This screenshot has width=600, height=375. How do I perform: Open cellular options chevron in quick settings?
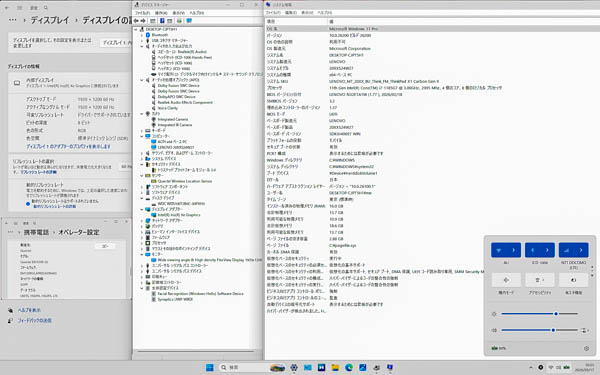[x=581, y=250]
